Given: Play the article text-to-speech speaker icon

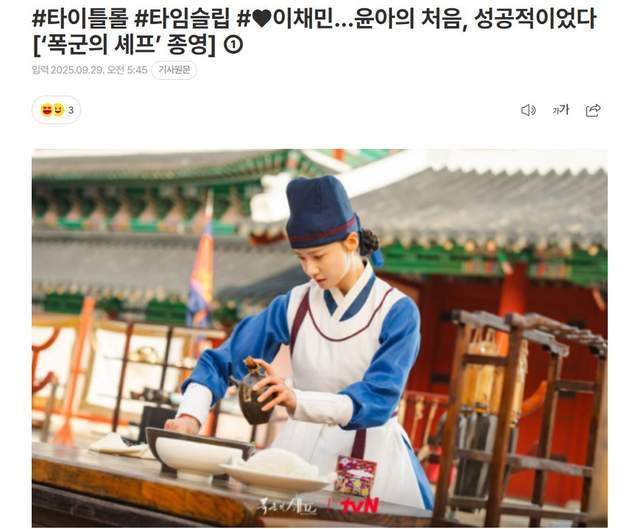Looking at the screenshot, I should [x=528, y=110].
